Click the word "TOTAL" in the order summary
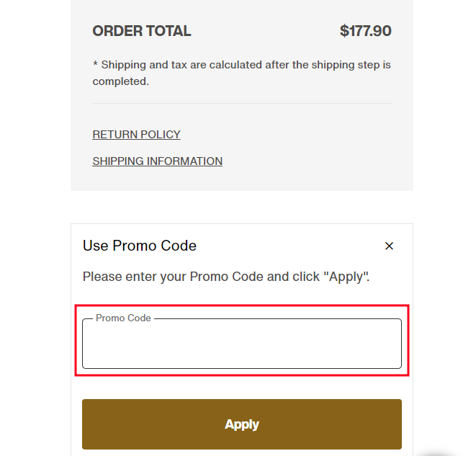The width and height of the screenshot is (476, 456). point(167,31)
